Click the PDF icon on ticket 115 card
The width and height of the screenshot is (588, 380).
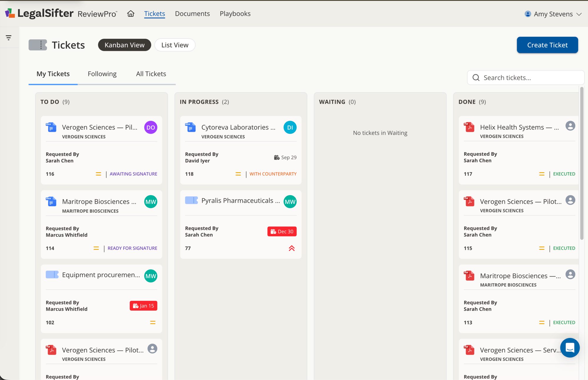click(x=469, y=202)
